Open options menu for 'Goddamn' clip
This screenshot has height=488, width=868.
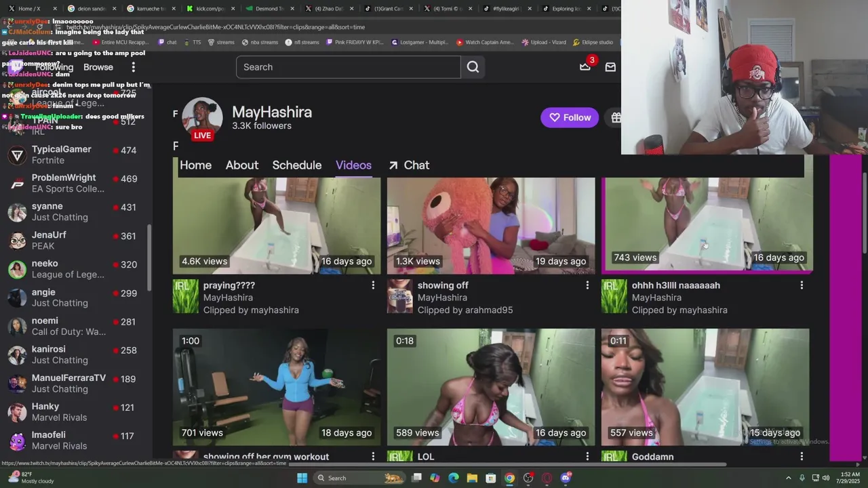pos(802,457)
